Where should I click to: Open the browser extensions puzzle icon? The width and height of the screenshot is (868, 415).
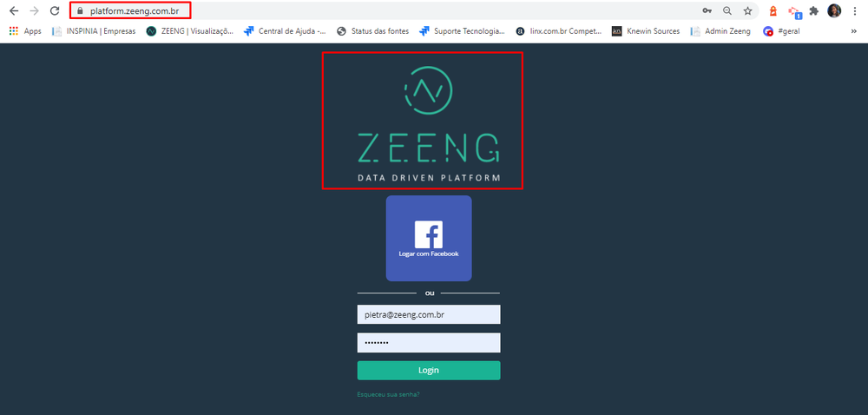pos(814,10)
